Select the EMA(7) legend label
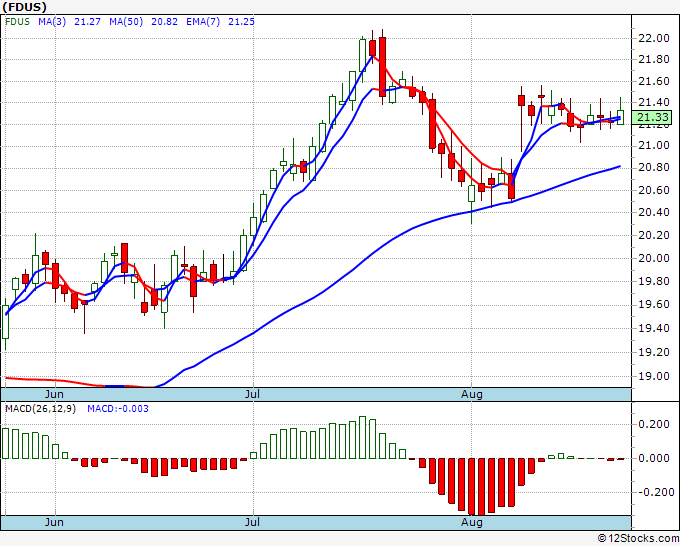The image size is (680, 546). point(203,22)
